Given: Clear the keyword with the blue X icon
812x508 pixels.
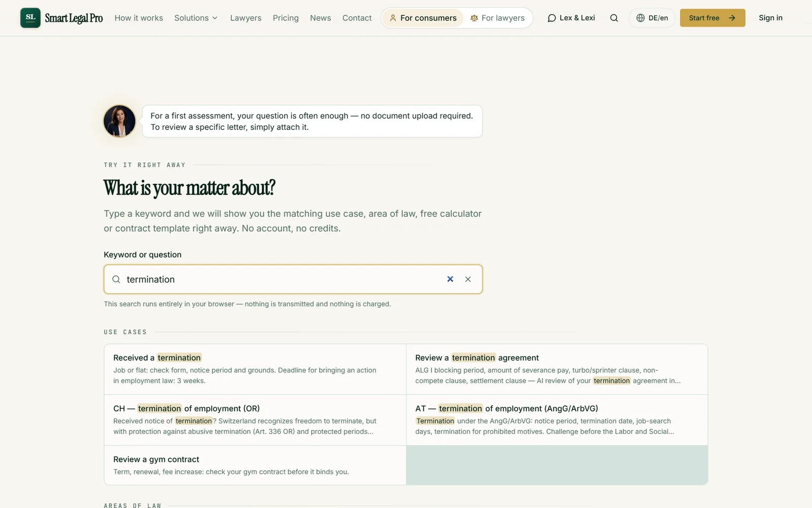Looking at the screenshot, I should [450, 279].
